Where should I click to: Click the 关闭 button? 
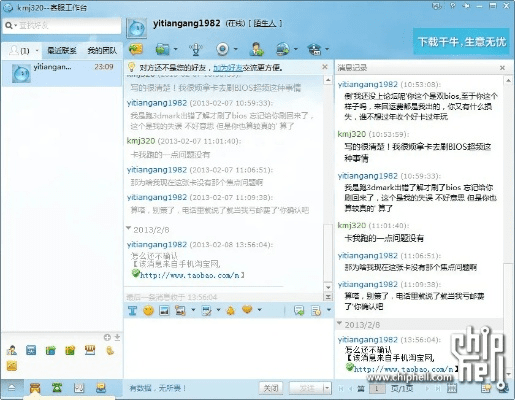[271, 388]
